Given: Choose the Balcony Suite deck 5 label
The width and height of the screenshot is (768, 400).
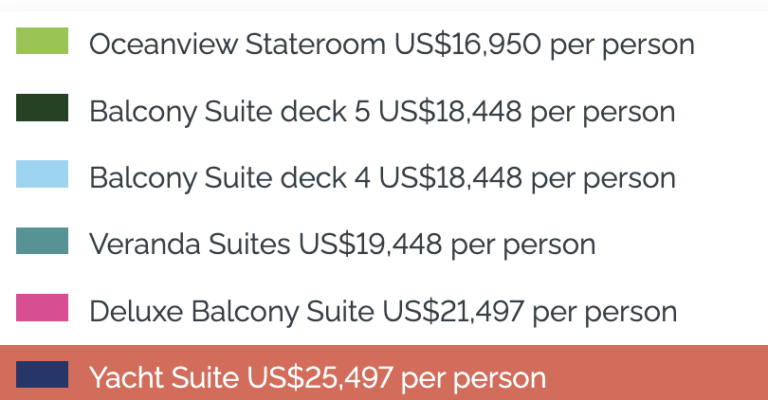Looking at the screenshot, I should tap(229, 111).
